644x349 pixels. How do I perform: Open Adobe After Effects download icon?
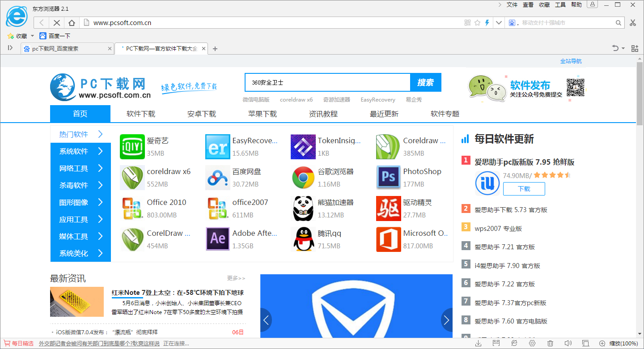pos(217,239)
